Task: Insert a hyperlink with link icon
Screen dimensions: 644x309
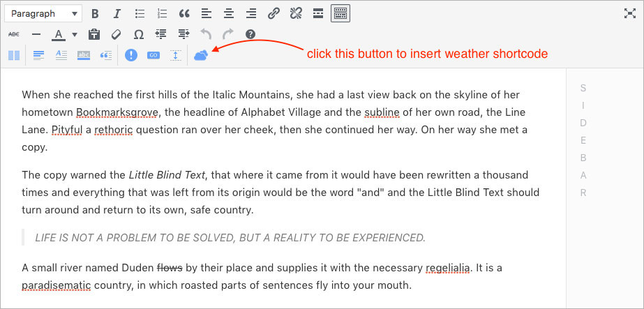Action: [274, 13]
